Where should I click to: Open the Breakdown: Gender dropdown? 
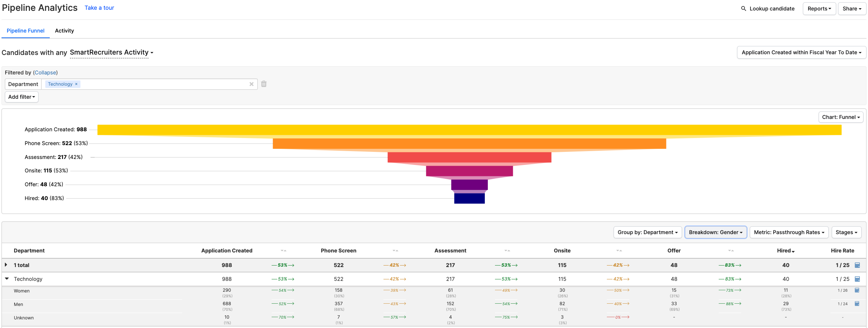[x=715, y=232]
